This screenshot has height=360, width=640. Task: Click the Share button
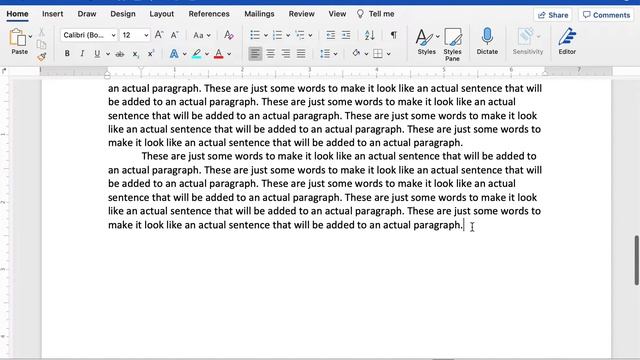553,15
